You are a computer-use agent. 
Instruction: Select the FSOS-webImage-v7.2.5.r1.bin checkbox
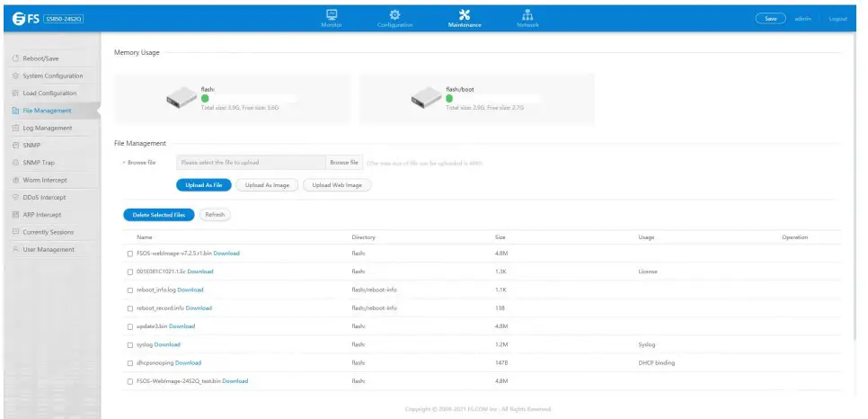[130, 254]
